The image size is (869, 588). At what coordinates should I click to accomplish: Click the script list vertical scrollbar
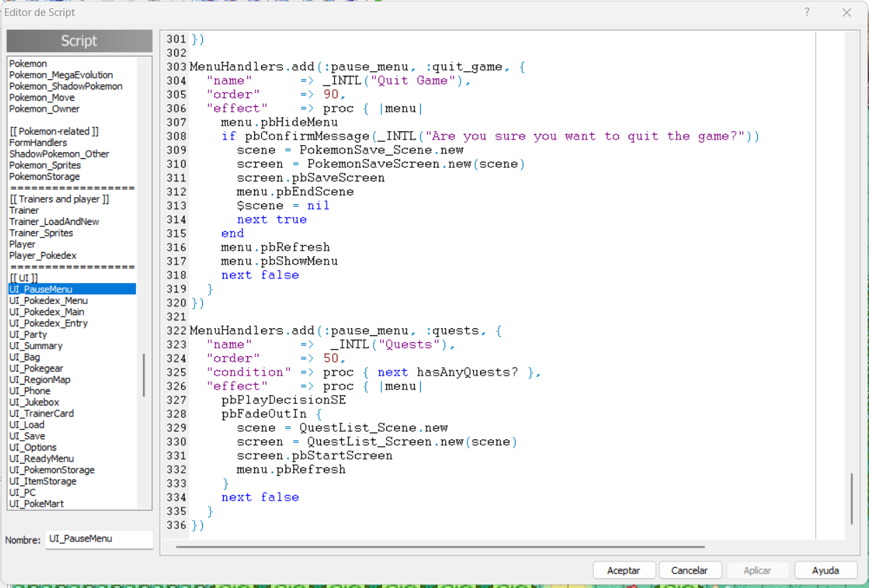coord(144,375)
